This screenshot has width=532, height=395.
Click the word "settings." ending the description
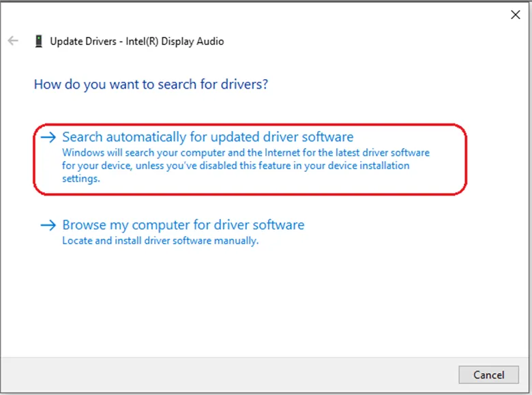[81, 179]
